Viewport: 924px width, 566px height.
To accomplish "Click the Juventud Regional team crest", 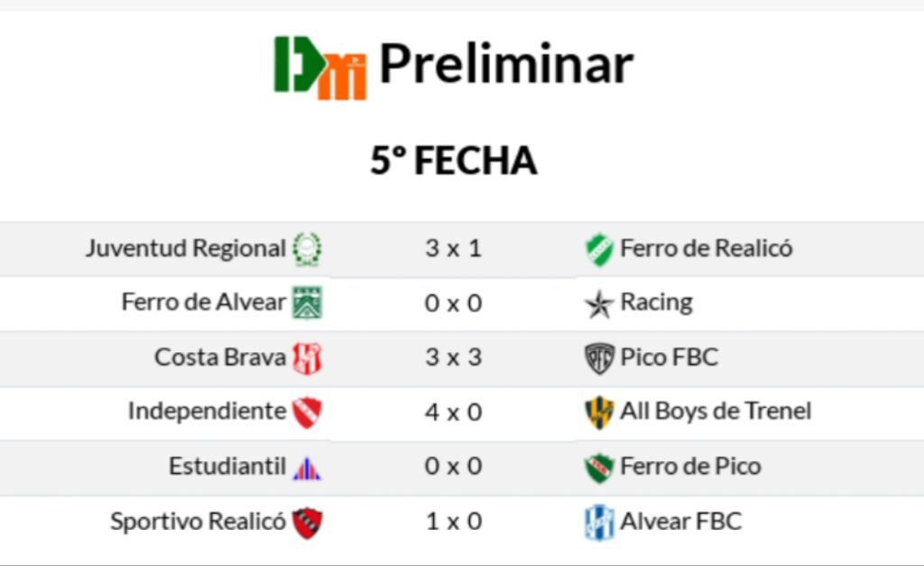I will point(307,248).
